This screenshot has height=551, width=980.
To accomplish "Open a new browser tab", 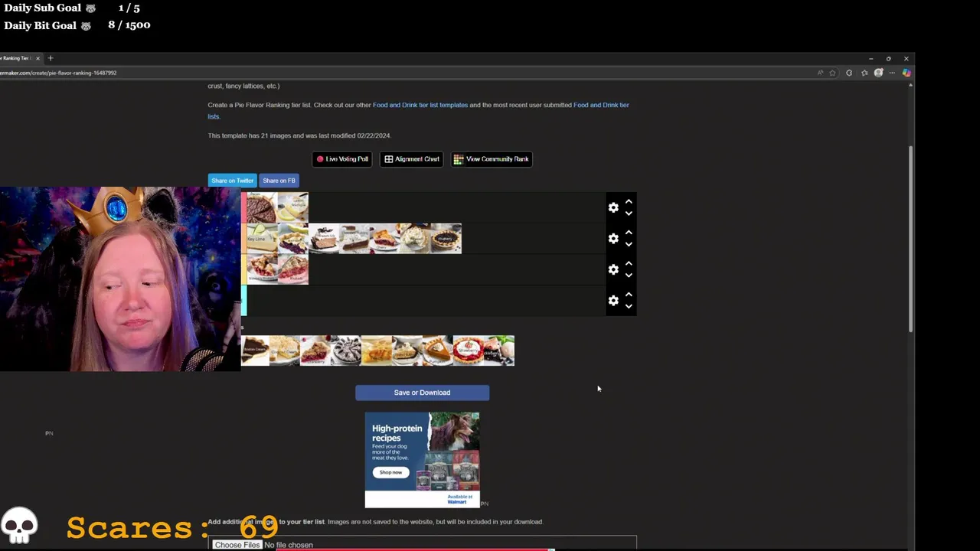I will point(51,58).
